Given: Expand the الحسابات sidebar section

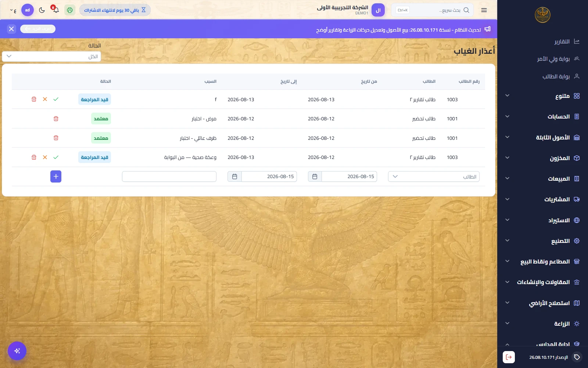Looking at the screenshot, I should point(542,117).
